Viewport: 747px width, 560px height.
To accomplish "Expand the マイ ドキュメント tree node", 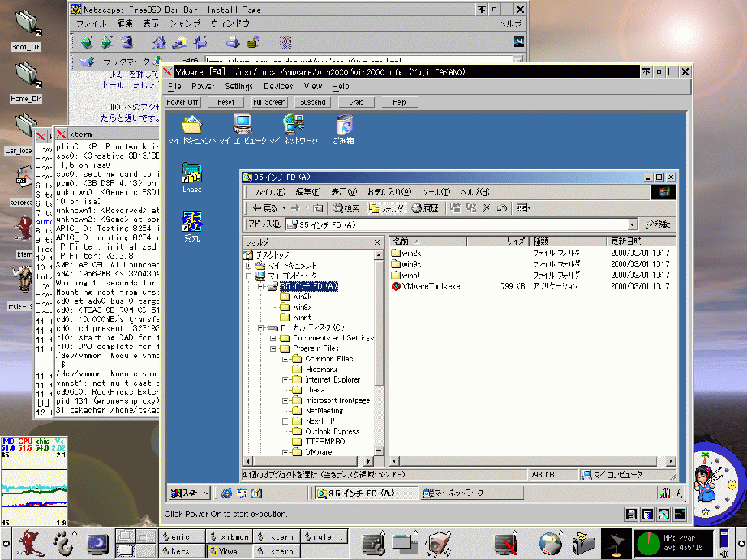I will (x=249, y=265).
